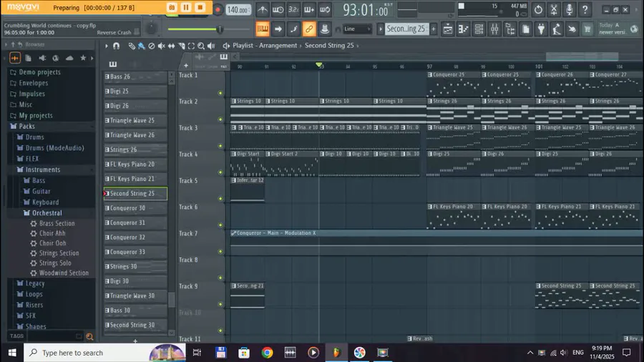Viewport: 644px width, 362px height.
Task: Open the Secon..ing 25 pattern selector
Action: point(406,29)
